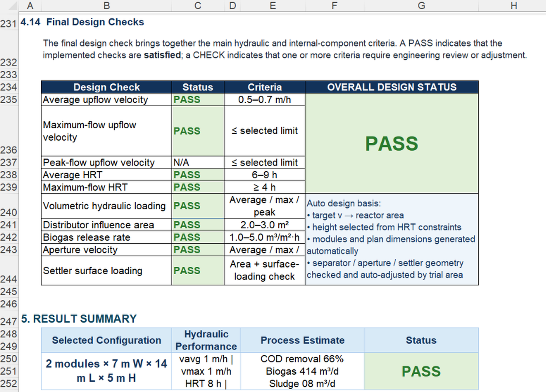Select the 'N/A' status cell
This screenshot has height=392, width=546.
pyautogui.click(x=198, y=163)
